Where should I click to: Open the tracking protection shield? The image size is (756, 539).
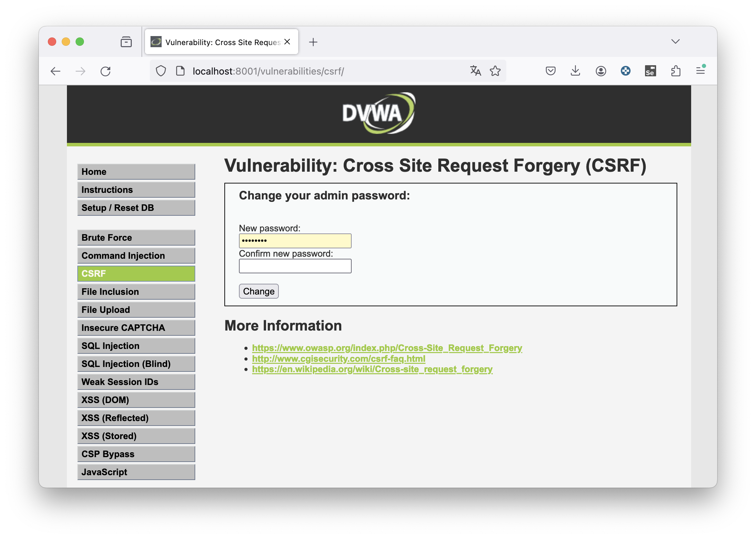[161, 71]
